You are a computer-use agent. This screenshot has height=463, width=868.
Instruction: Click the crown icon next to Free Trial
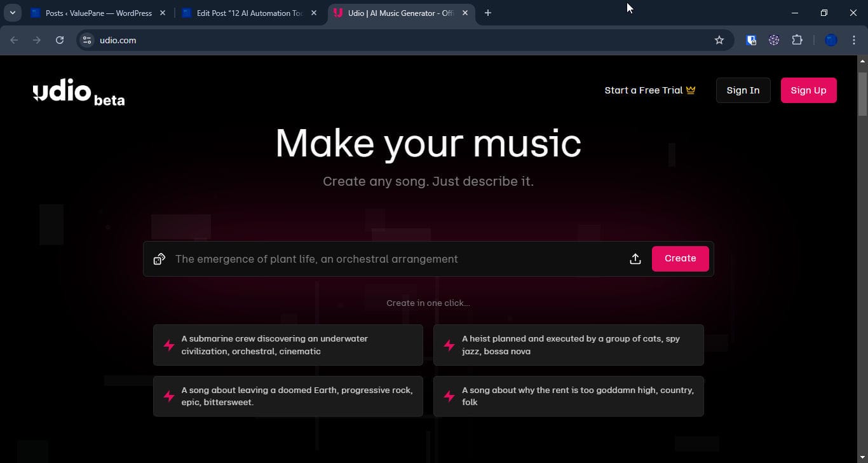coord(691,90)
